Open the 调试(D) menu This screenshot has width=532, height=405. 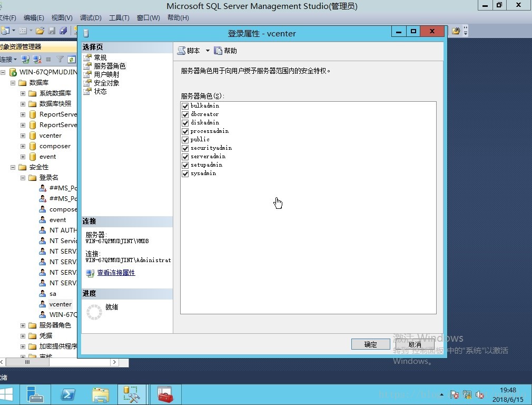(x=91, y=18)
